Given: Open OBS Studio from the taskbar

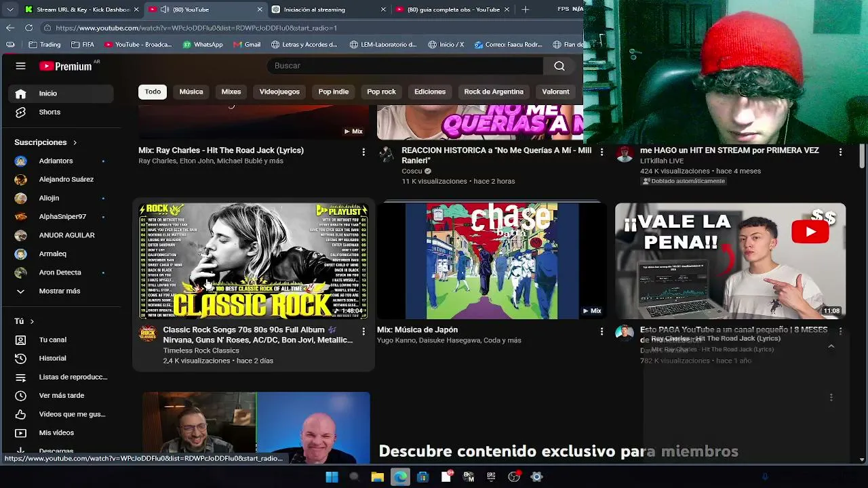Looking at the screenshot, I should (x=513, y=476).
